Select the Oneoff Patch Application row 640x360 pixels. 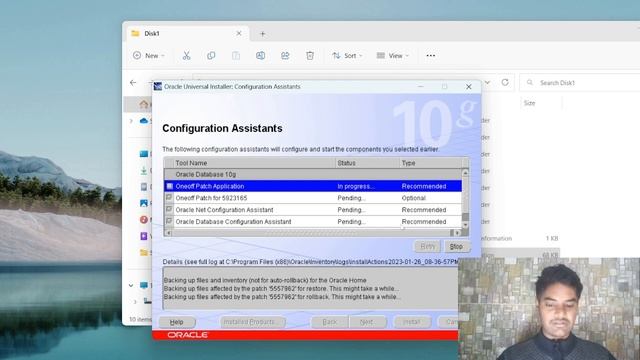click(313, 186)
